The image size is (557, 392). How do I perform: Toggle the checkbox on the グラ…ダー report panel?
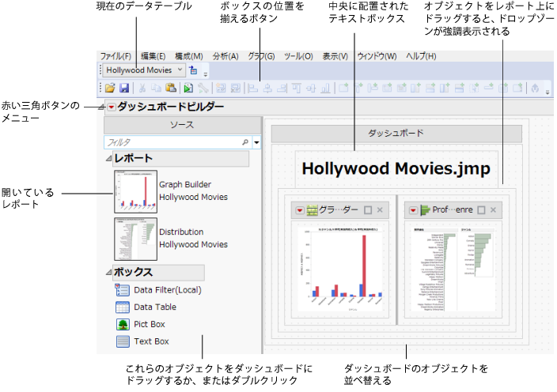368,210
